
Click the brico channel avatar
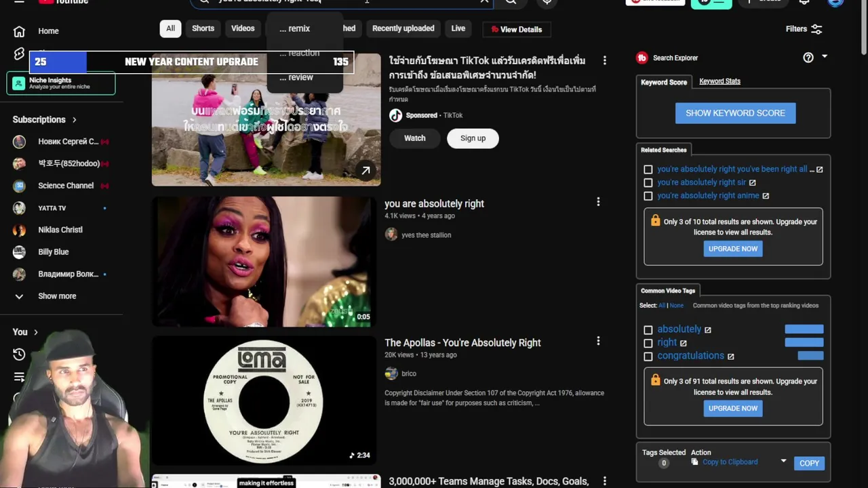point(391,373)
